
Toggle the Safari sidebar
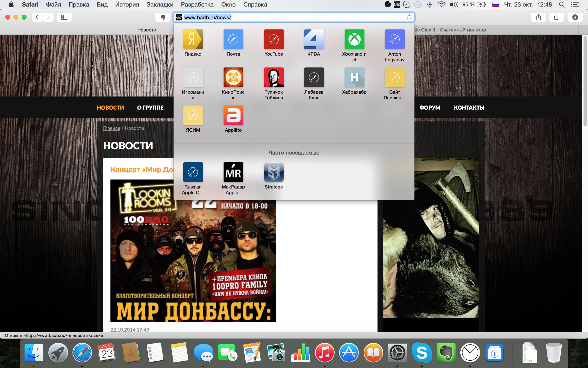click(64, 17)
